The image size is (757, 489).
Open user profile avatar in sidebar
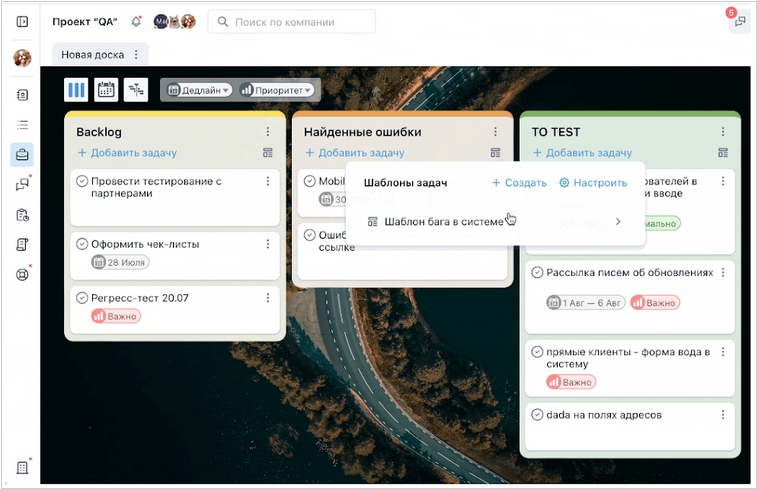(22, 58)
